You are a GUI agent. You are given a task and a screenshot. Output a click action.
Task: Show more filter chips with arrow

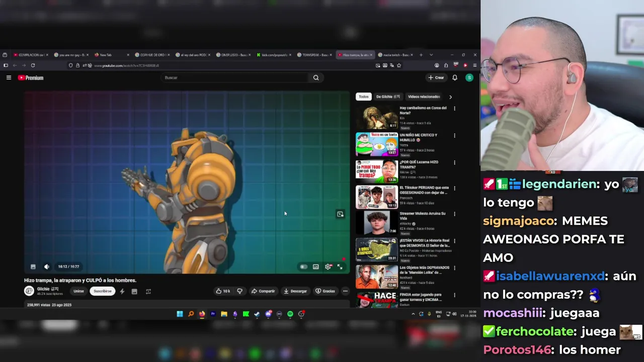(450, 97)
